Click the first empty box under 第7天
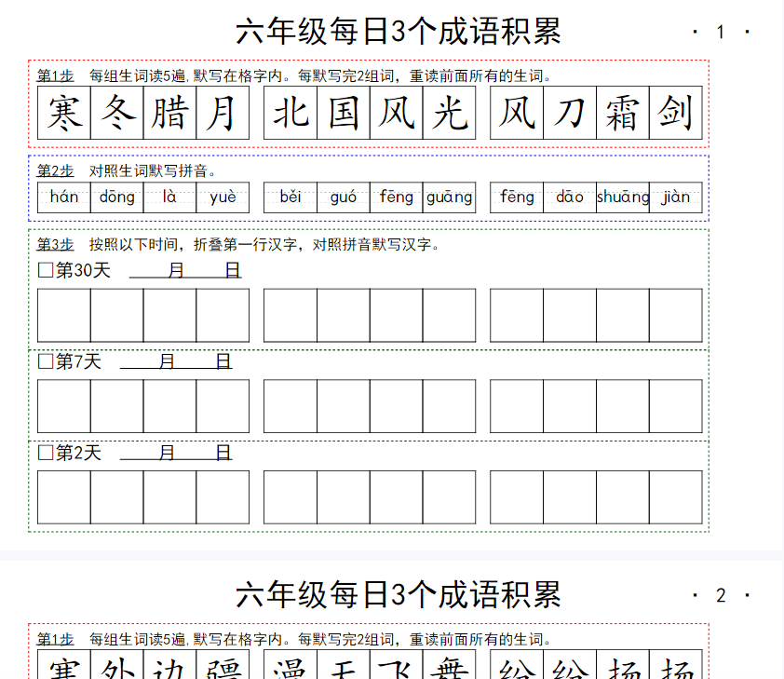The height and width of the screenshot is (679, 784). [64, 406]
